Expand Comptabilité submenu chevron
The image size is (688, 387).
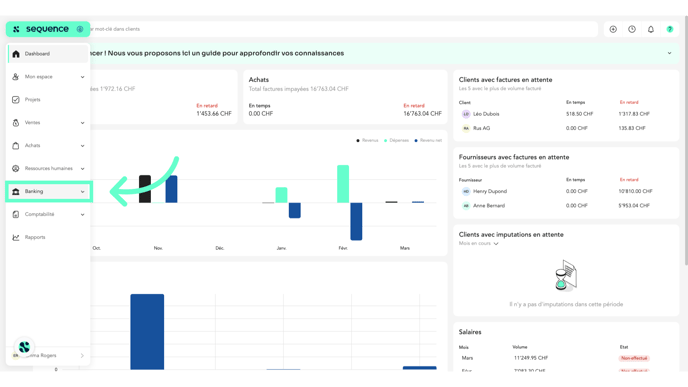[82, 215]
